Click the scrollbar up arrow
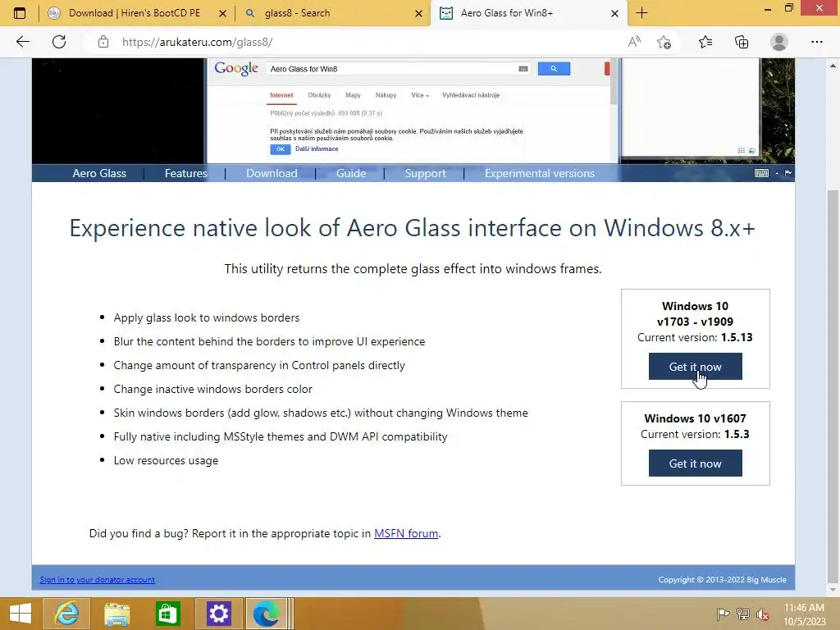 click(833, 66)
